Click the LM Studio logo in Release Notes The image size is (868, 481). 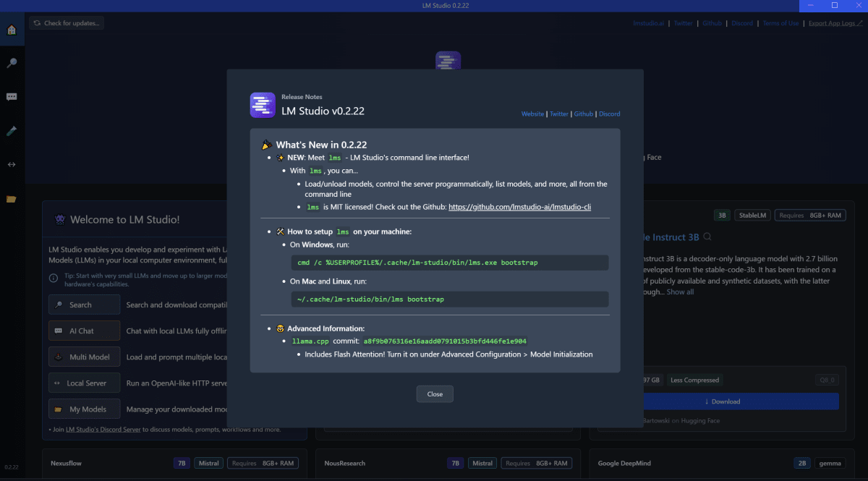click(263, 105)
